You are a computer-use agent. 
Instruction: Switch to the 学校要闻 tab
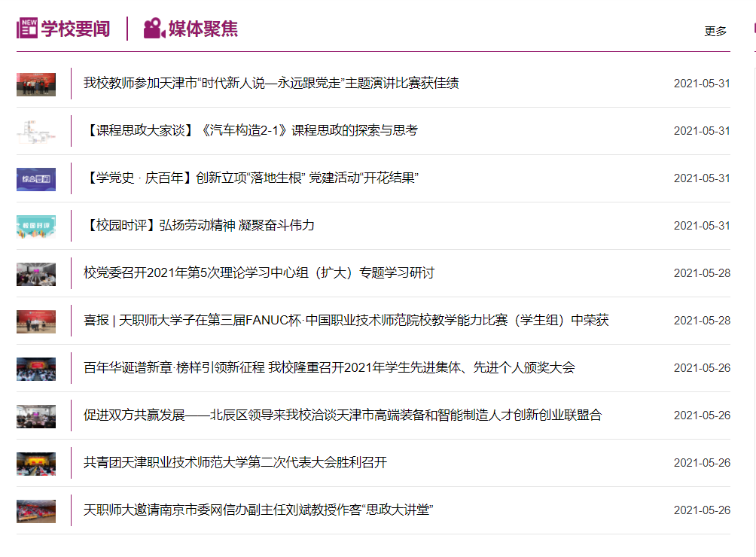75,29
